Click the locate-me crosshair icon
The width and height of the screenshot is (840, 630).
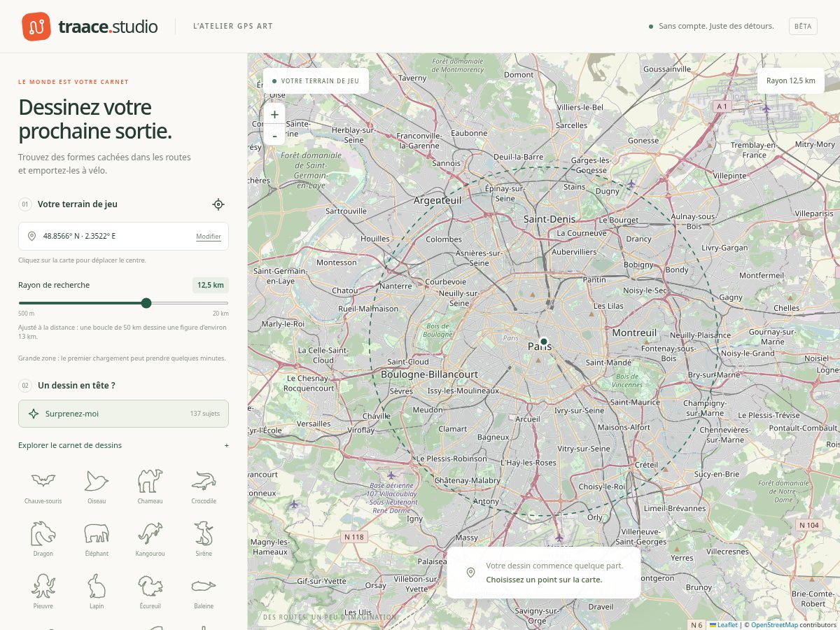pyautogui.click(x=218, y=204)
